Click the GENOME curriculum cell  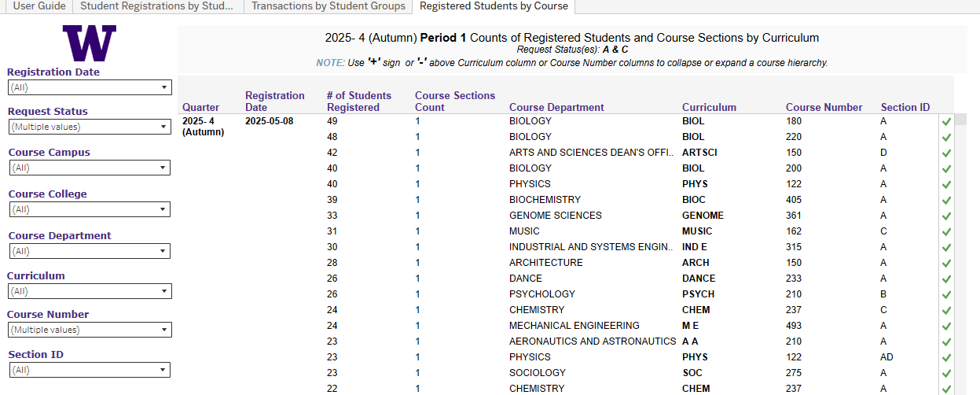click(x=703, y=216)
